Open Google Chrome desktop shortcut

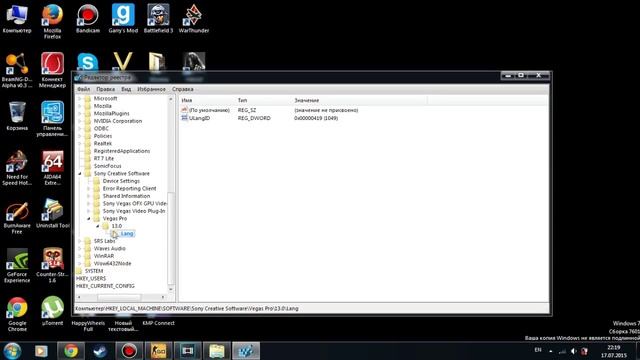coord(17,314)
